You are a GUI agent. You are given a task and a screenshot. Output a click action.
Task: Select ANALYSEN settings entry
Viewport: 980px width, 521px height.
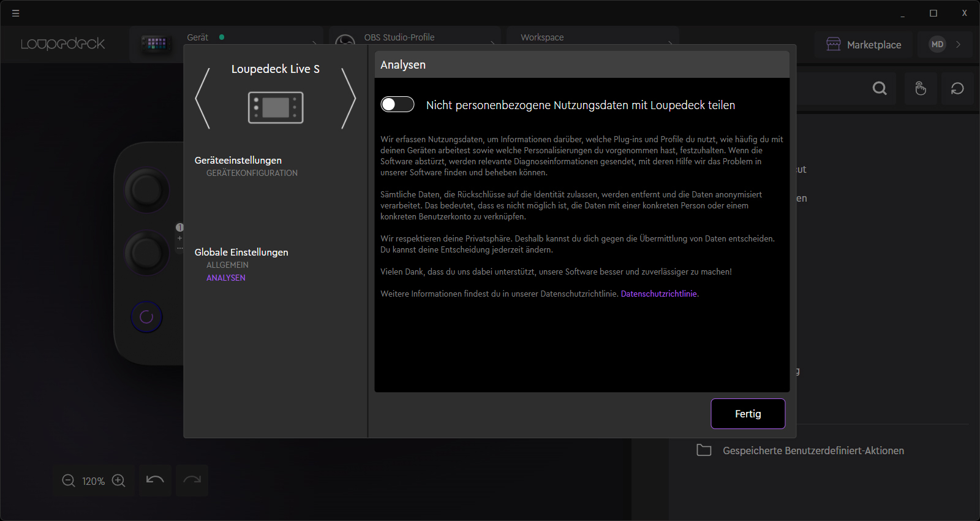pyautogui.click(x=225, y=278)
